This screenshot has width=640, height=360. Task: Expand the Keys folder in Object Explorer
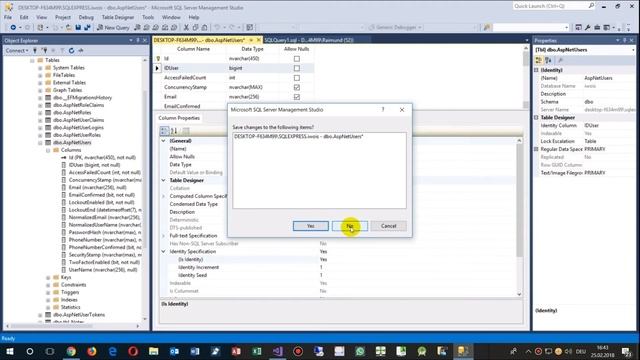coord(48,278)
